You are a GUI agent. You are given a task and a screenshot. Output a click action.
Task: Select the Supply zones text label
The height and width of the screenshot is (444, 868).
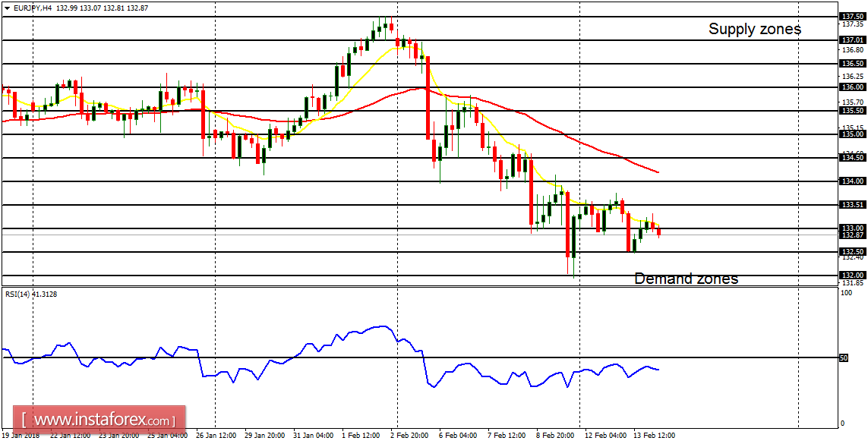754,29
